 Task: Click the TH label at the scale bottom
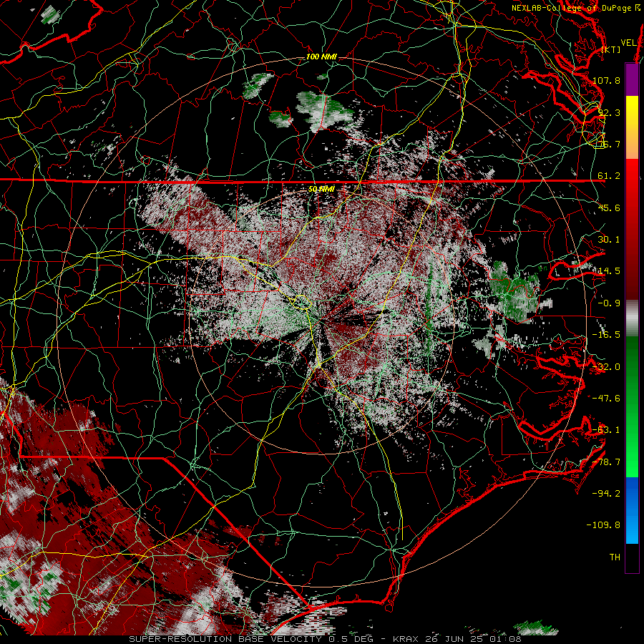pos(615,557)
